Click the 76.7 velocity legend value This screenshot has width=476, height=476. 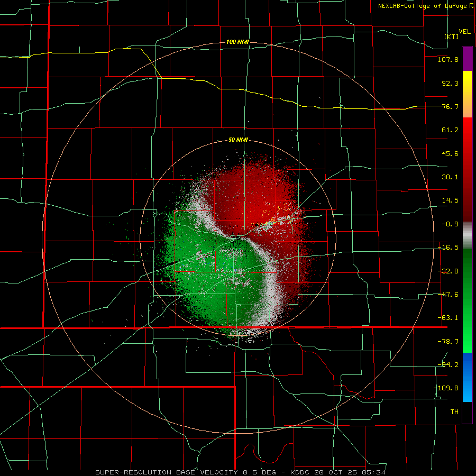coord(450,106)
